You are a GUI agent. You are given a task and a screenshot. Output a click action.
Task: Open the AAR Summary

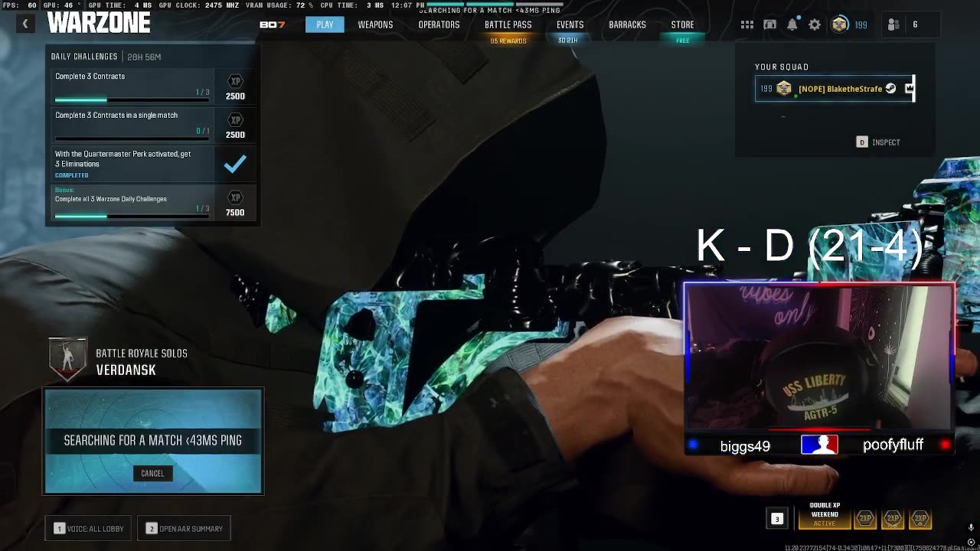pos(184,528)
